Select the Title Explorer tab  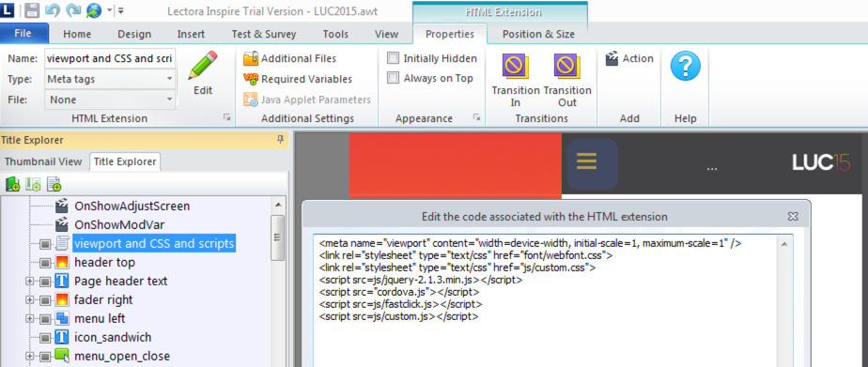tap(125, 161)
